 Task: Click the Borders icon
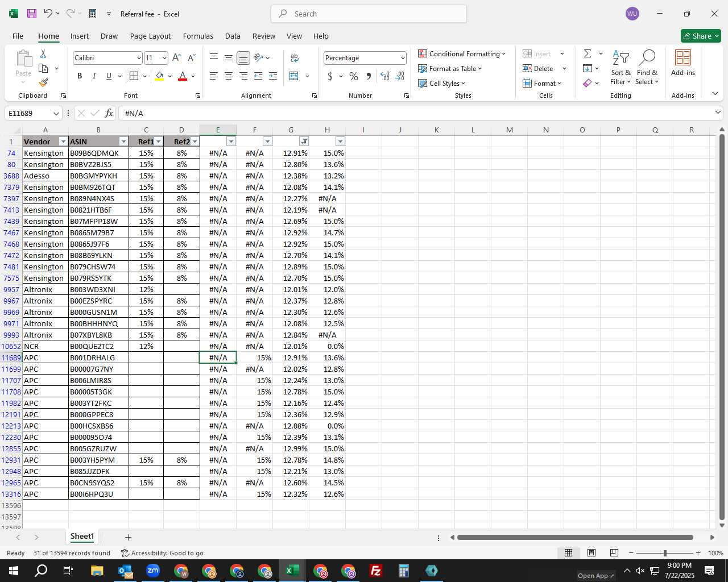coord(134,76)
